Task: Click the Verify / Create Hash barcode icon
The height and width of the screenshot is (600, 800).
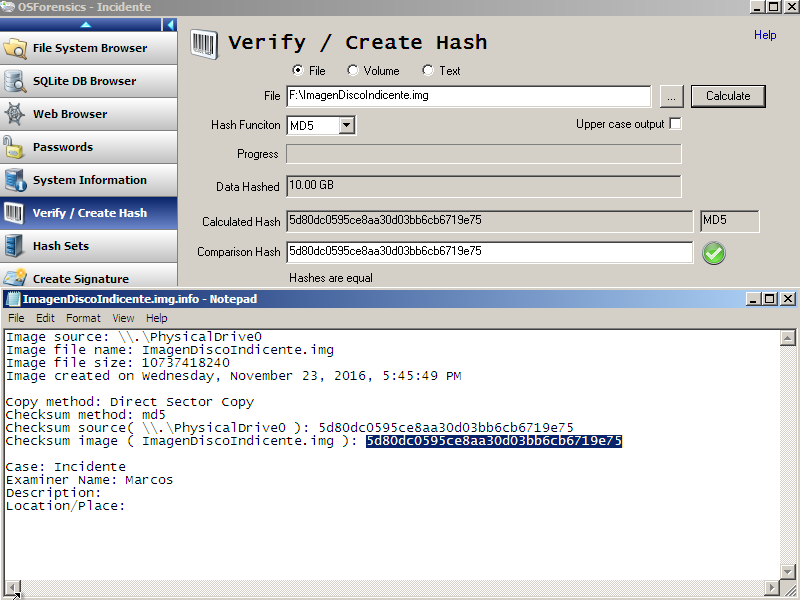Action: point(203,44)
